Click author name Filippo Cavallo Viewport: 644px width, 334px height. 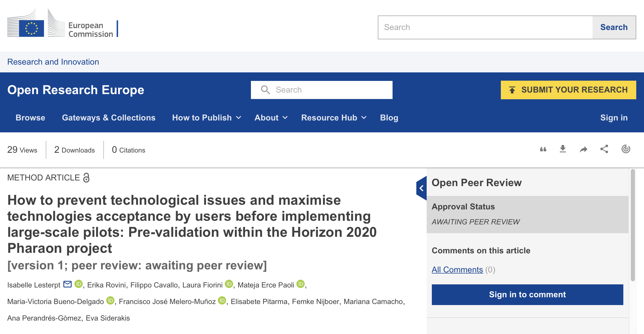click(154, 285)
